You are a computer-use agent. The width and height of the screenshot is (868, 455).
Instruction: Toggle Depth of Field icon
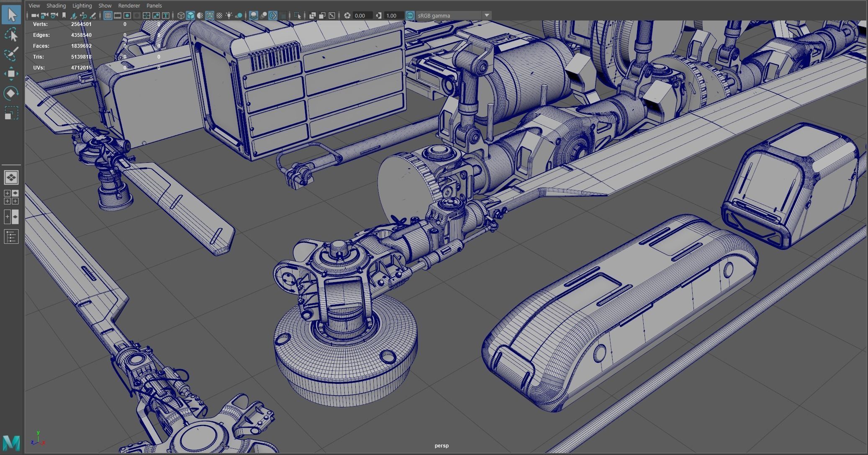(282, 15)
